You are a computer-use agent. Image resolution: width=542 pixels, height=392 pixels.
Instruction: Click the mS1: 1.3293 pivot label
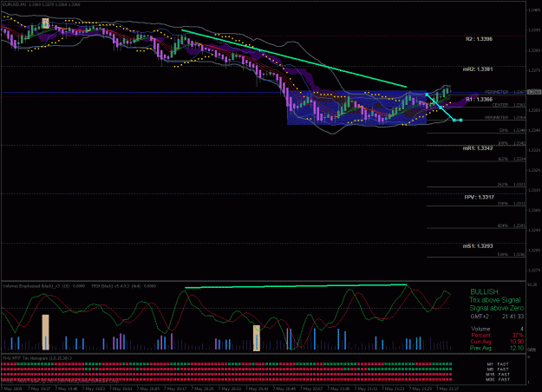478,246
